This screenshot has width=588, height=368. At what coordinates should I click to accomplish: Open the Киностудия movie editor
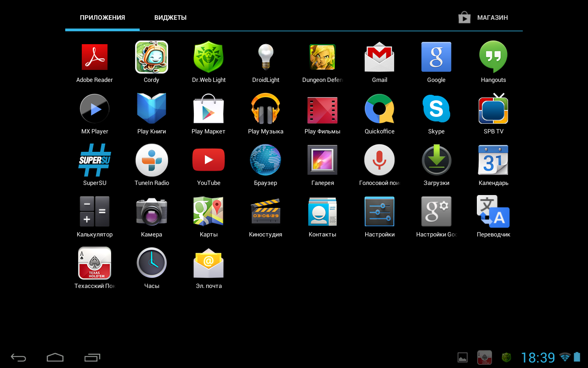pos(266,212)
